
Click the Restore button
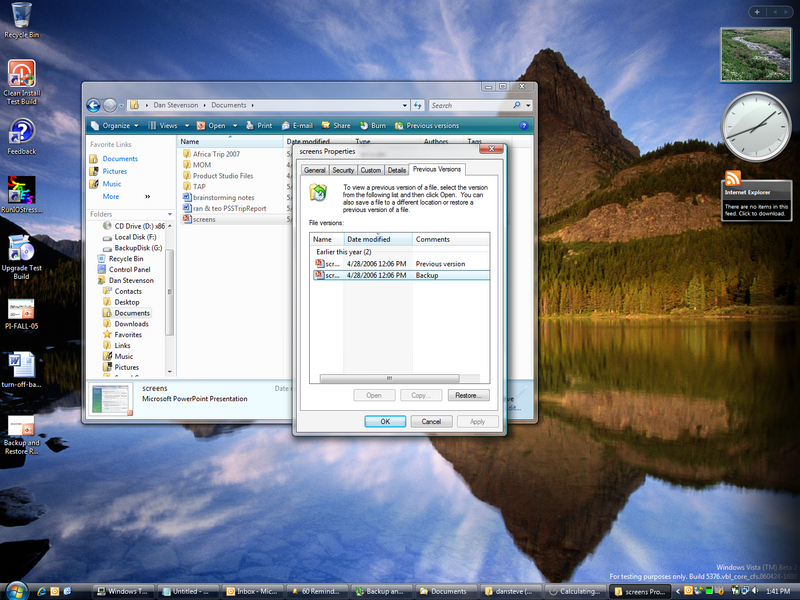pos(470,394)
